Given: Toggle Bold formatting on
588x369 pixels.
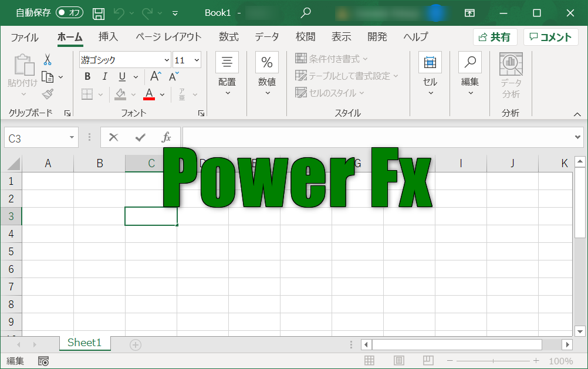Looking at the screenshot, I should [x=87, y=77].
